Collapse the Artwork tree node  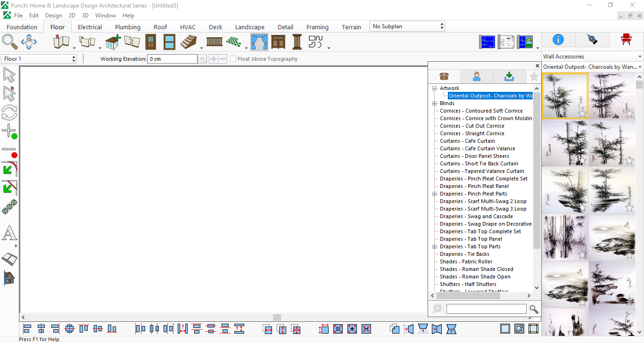coord(435,88)
